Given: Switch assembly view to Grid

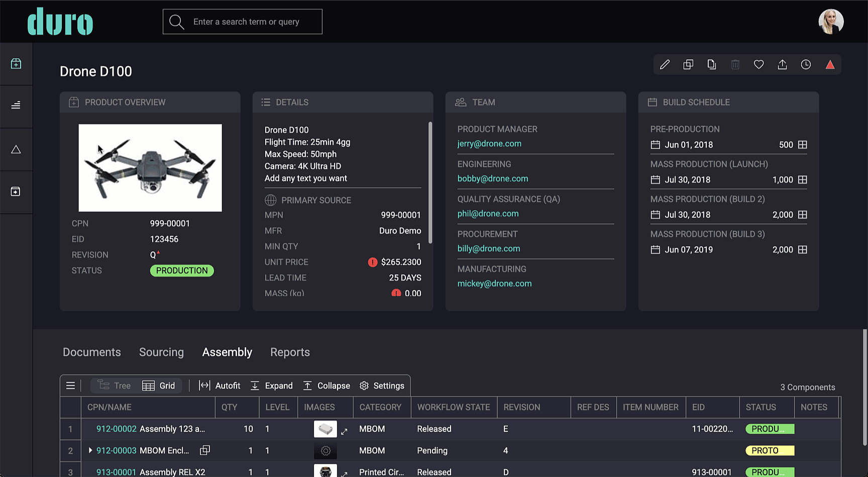Looking at the screenshot, I should [x=159, y=386].
